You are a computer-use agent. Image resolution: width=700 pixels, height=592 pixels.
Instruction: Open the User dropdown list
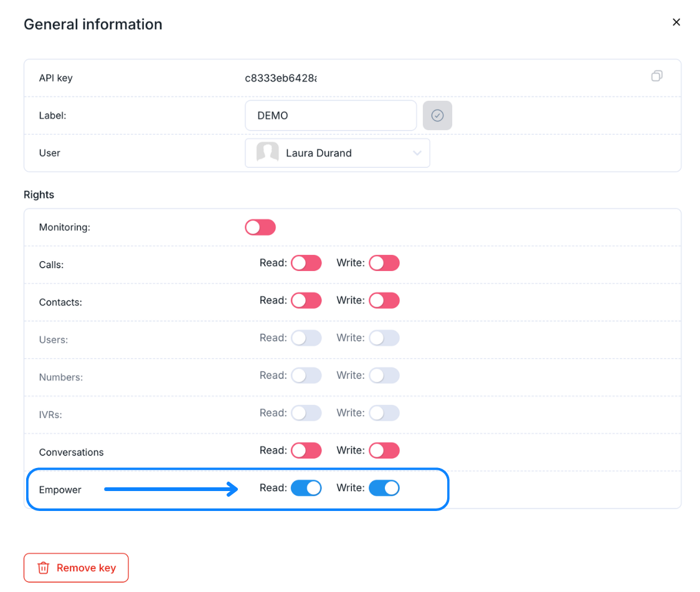337,153
